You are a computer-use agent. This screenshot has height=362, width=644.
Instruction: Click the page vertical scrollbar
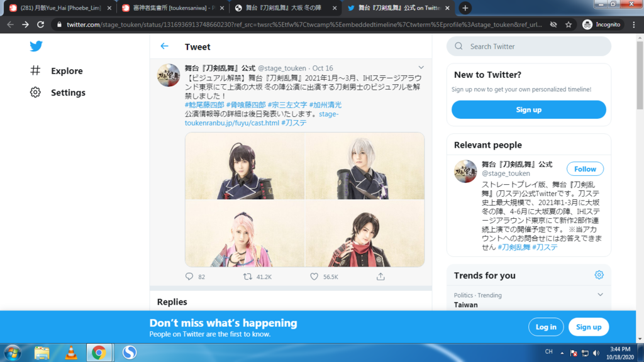coord(640,74)
